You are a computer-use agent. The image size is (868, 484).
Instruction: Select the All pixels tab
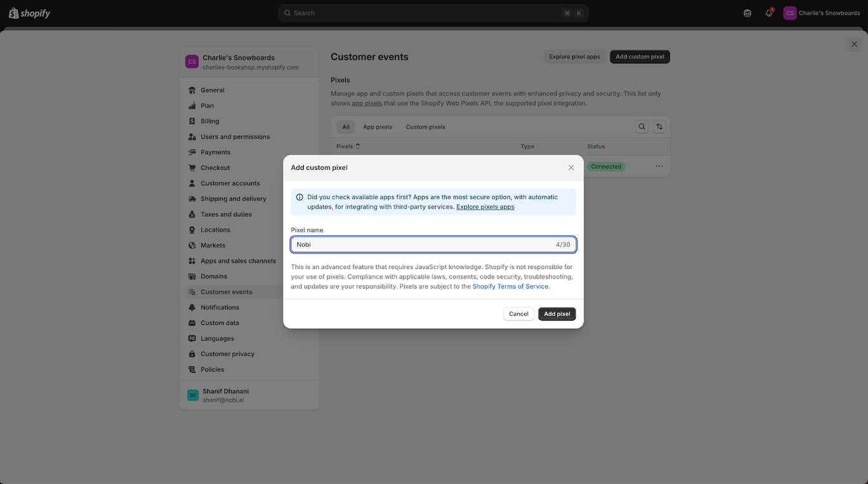click(346, 127)
